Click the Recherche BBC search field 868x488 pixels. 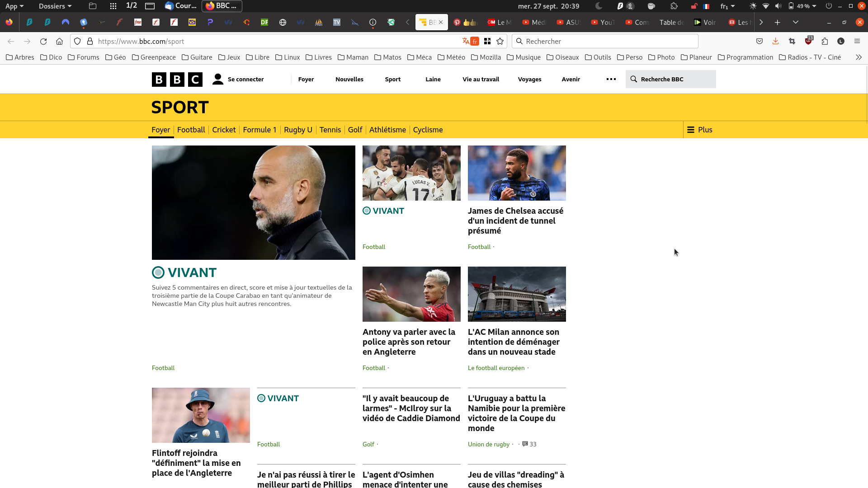[x=671, y=79]
